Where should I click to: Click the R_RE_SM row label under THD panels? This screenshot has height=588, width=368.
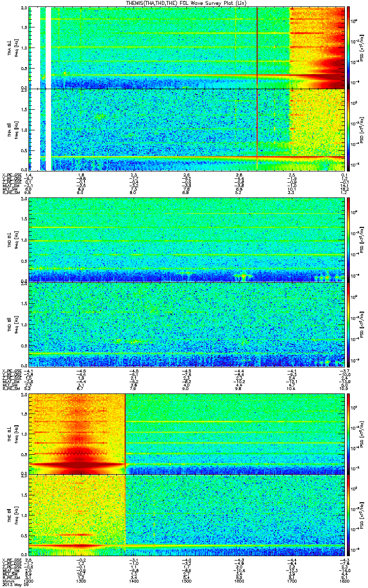[11, 388]
